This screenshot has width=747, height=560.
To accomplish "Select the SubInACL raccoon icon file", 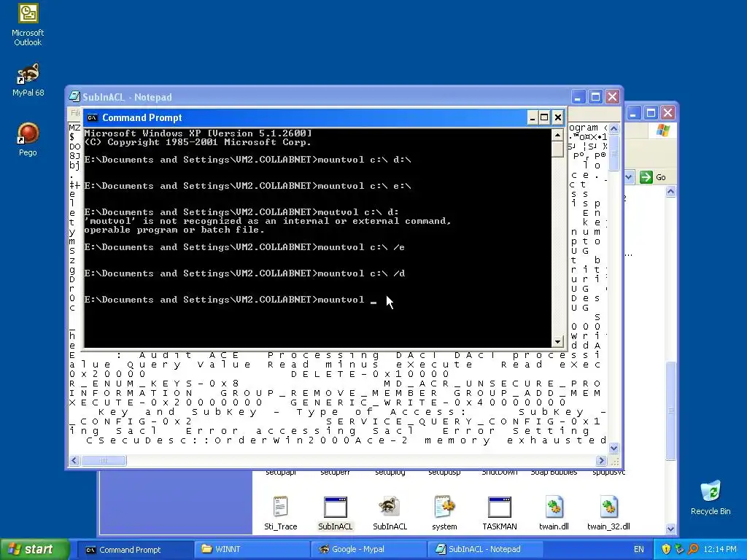I will (x=390, y=513).
